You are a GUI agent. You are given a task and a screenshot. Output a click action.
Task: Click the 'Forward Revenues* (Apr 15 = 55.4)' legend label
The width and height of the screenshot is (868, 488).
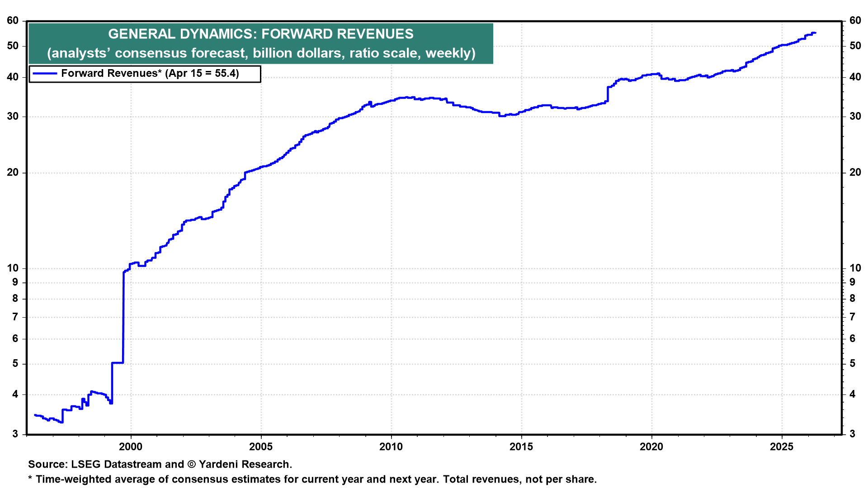click(150, 74)
